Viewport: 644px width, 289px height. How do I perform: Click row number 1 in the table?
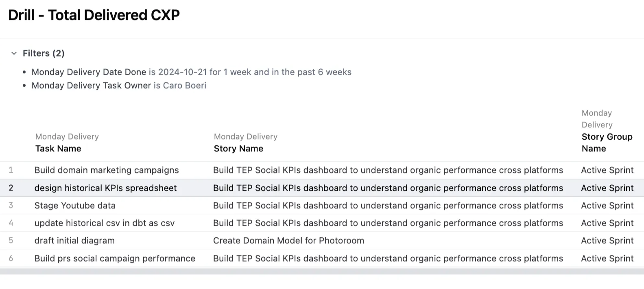[11, 170]
